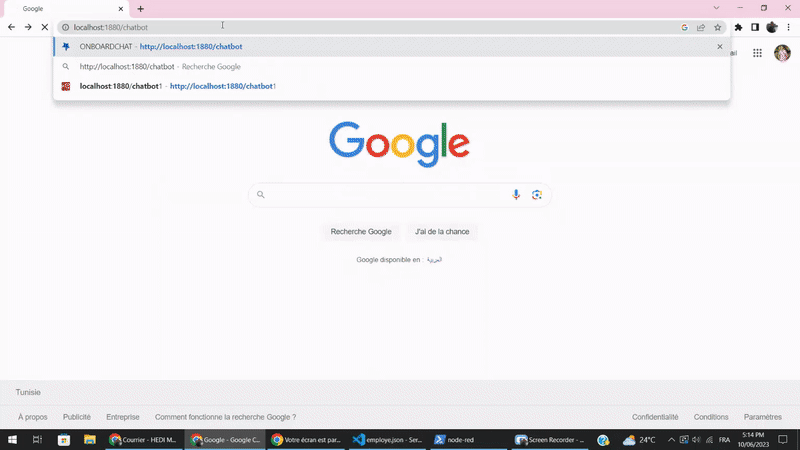Open the À propos link
This screenshot has width=800, height=450.
(33, 417)
